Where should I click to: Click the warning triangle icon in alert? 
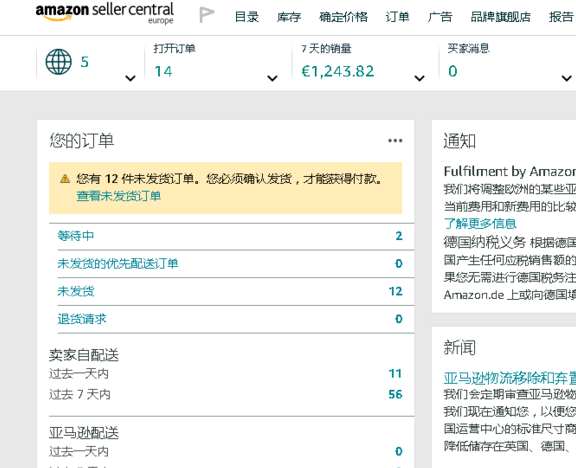65,179
